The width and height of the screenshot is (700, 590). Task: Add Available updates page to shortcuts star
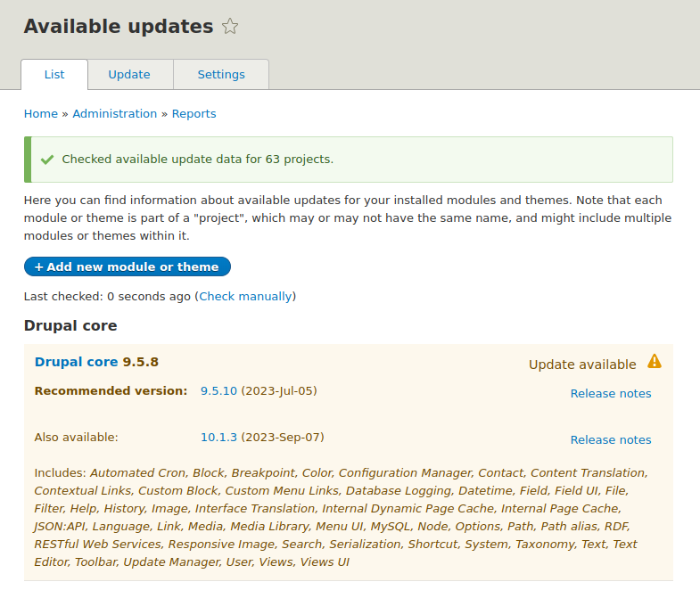tap(230, 27)
